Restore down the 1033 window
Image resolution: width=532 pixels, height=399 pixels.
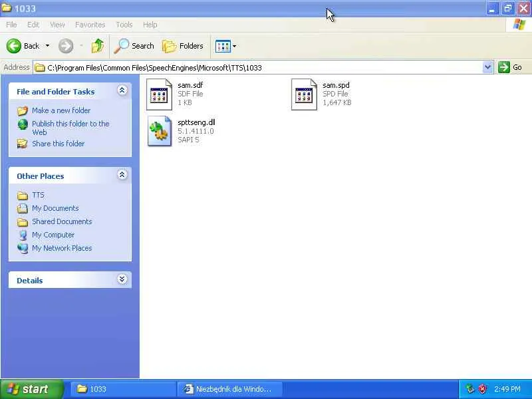click(x=508, y=9)
